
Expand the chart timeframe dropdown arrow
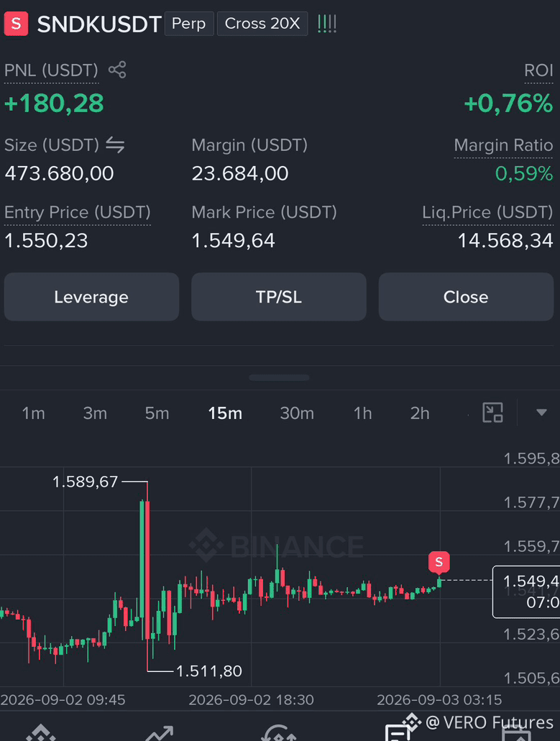coord(541,413)
